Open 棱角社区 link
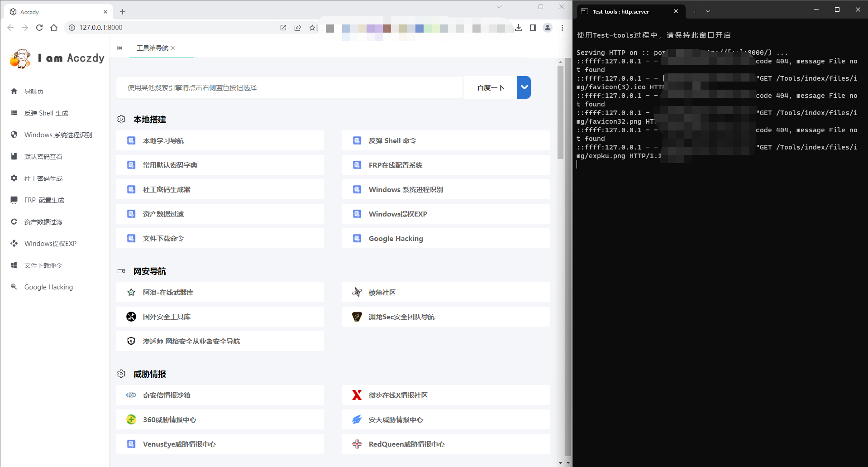This screenshot has width=868, height=467. [x=446, y=293]
